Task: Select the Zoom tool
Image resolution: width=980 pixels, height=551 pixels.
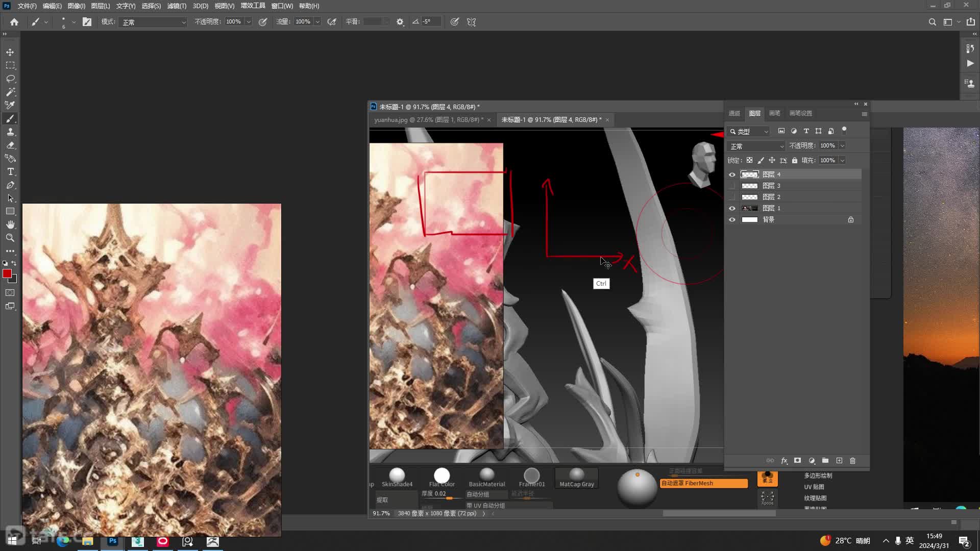Action: (x=10, y=238)
